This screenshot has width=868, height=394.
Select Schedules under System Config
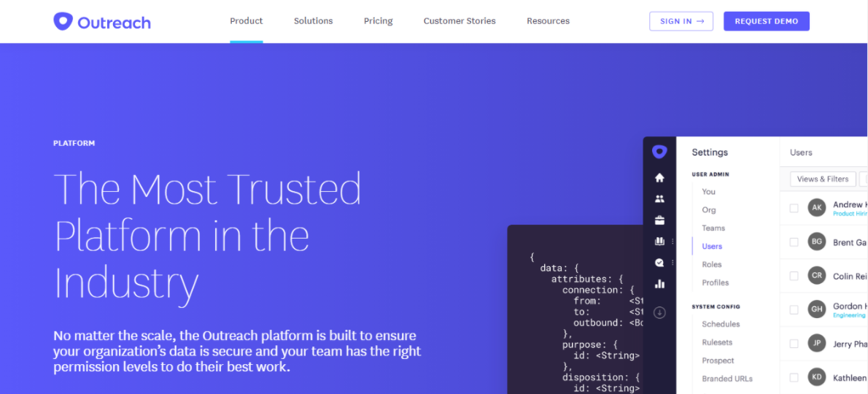point(721,324)
